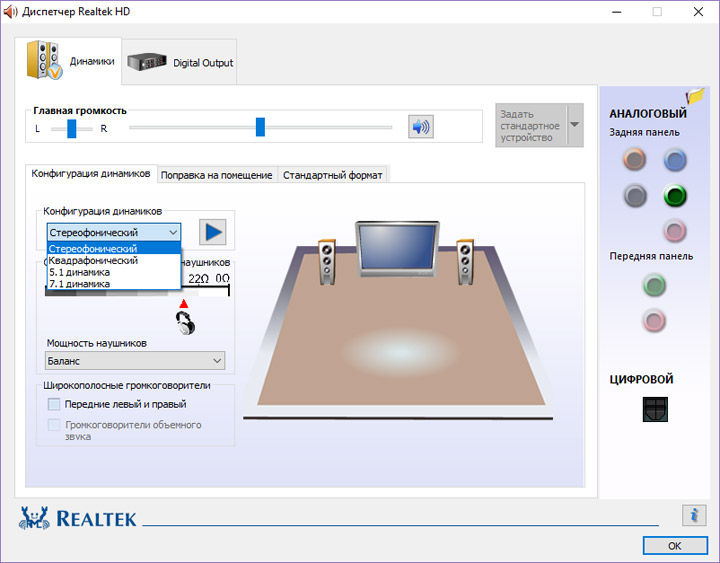
Task: Click the right speaker in the room view
Action: tap(465, 262)
